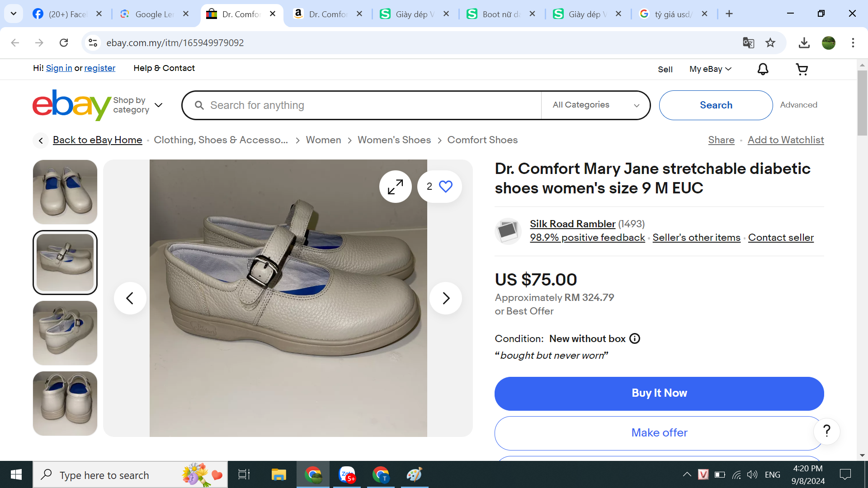Open the Silk Road Rambler seller link
Screen dimensions: 868x488
click(572, 224)
